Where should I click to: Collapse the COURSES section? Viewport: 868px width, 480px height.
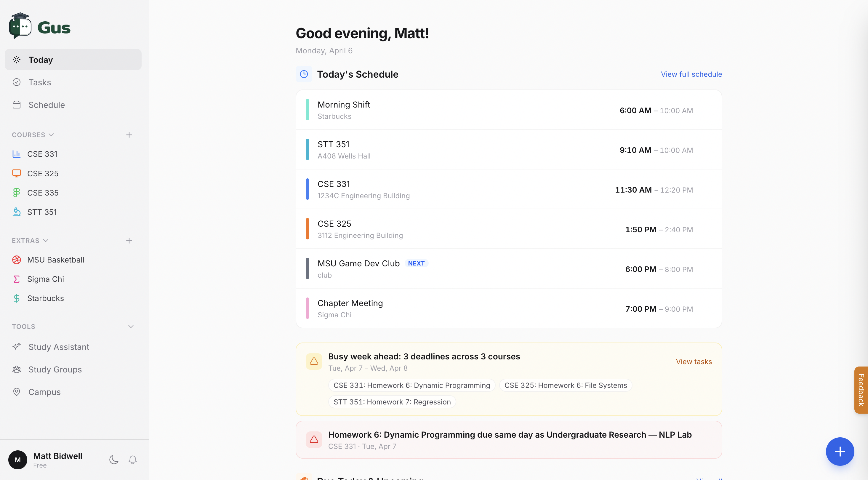tap(52, 135)
